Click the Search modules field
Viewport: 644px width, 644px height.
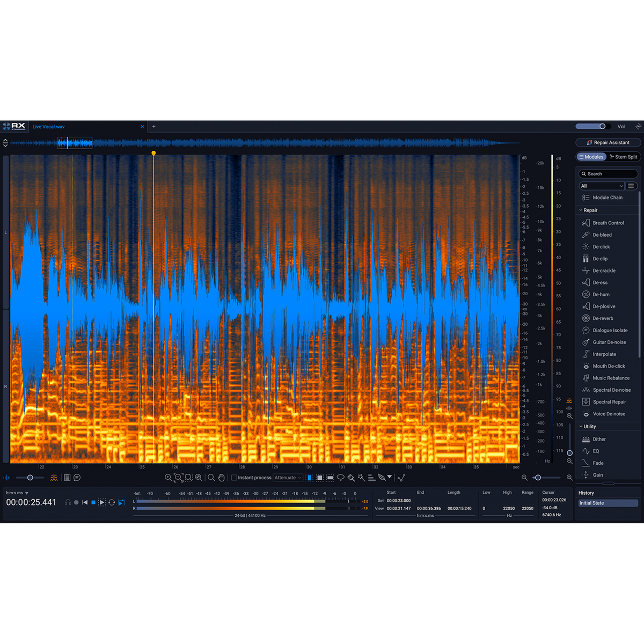coord(608,174)
